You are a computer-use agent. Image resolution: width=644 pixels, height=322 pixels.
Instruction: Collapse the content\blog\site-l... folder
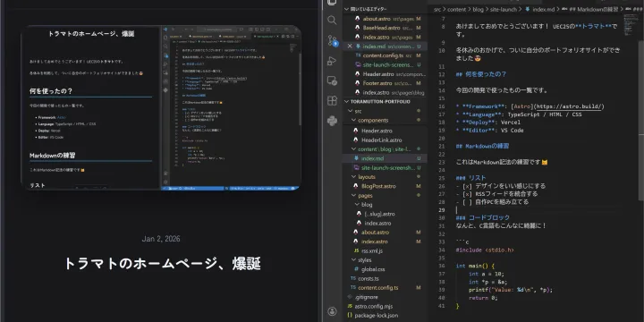pos(353,149)
